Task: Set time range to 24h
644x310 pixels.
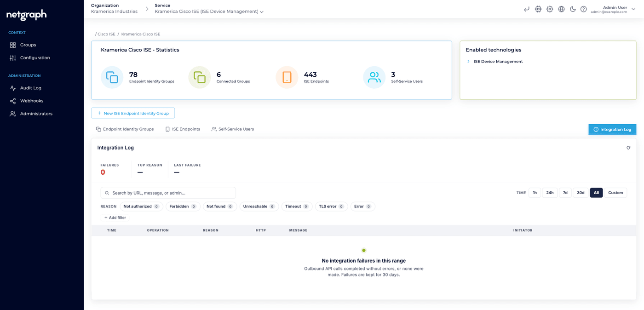Action: coord(550,193)
